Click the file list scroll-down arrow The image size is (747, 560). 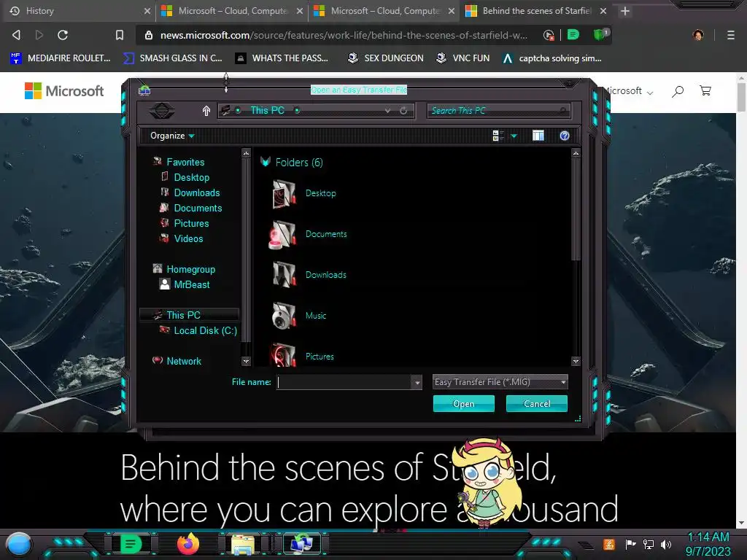click(x=576, y=361)
